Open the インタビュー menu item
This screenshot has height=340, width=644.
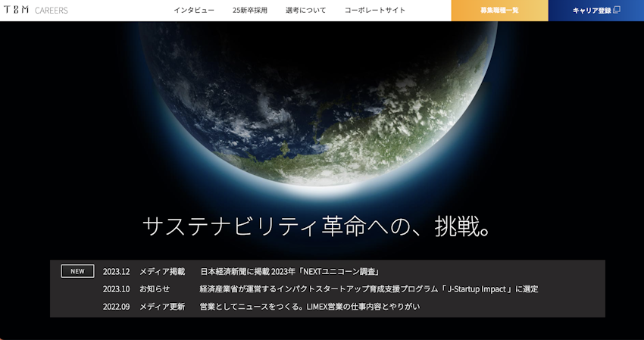194,11
